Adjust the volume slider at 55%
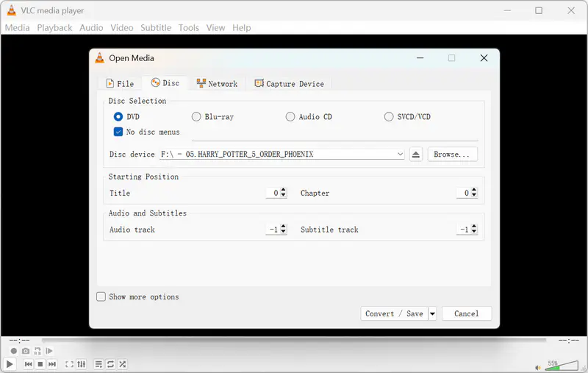Screen dimensions: 588x373 coord(562,365)
